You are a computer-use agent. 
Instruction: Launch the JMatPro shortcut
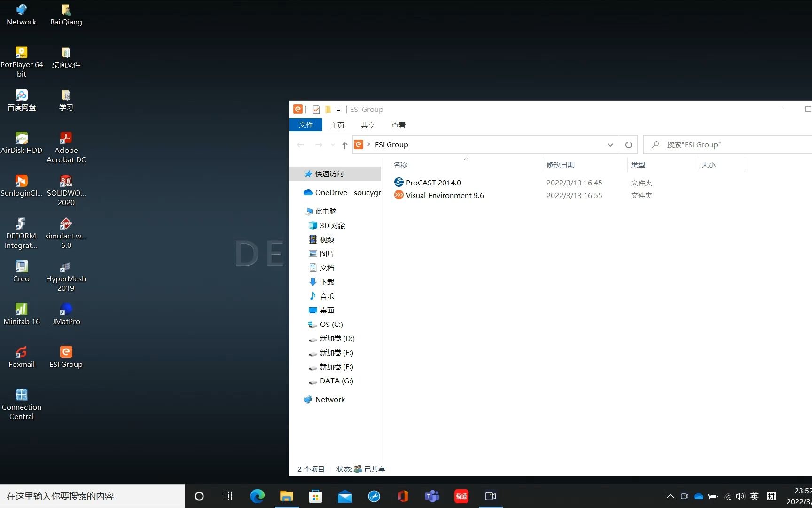coord(66,314)
